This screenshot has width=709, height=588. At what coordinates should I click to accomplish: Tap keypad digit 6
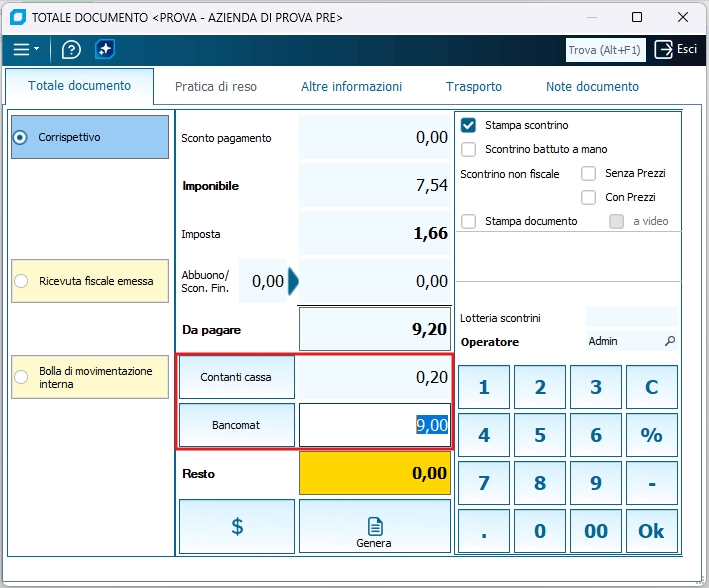(596, 435)
